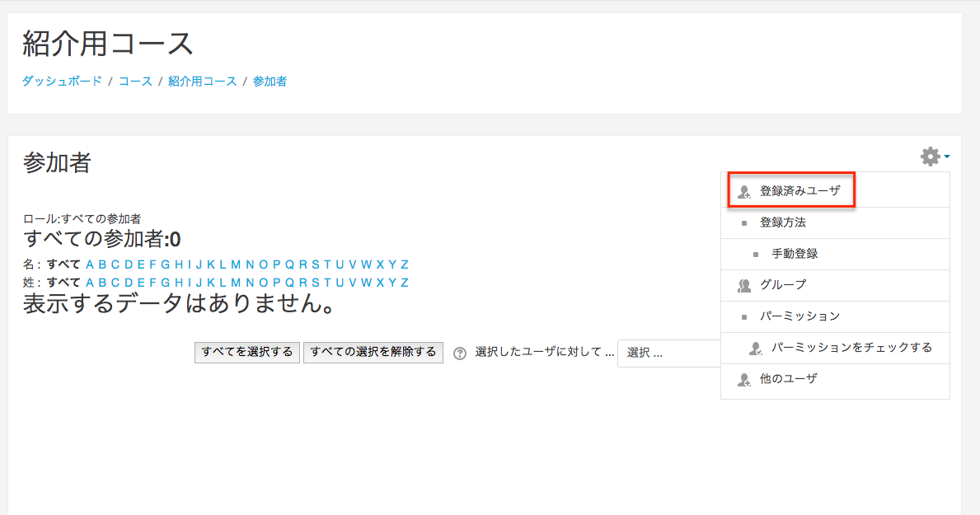This screenshot has width=980, height=515.
Task: Click the help question mark icon
Action: tap(460, 353)
